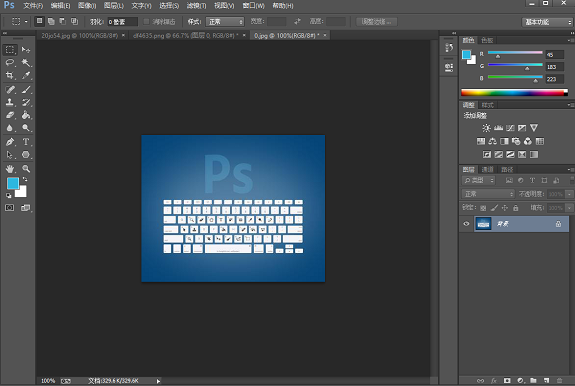Viewport: 575px width, 386px height.
Task: Toggle lock all padlock in 锁定 row
Action: click(x=516, y=208)
